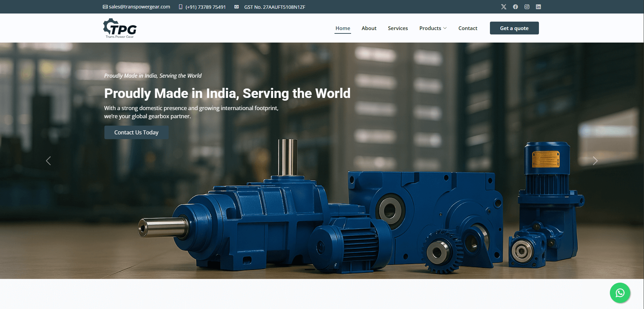Viewport: 644px width, 309px height.
Task: Click the GST badge icon
Action: tap(237, 7)
